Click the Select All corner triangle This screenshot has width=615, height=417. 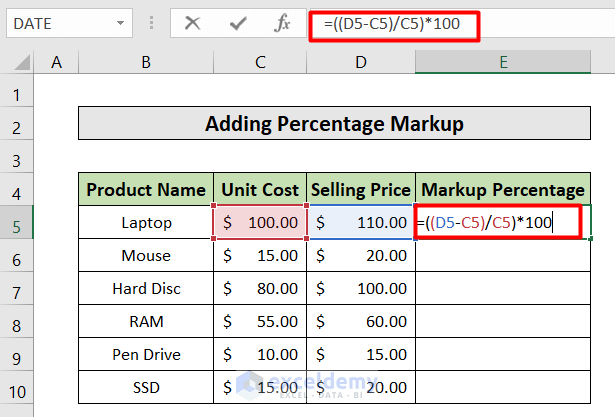[x=20, y=63]
